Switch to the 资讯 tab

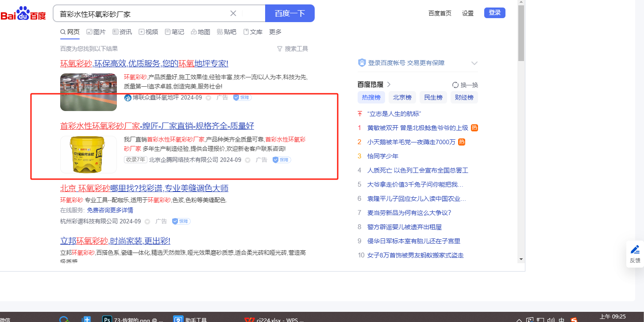click(x=122, y=32)
